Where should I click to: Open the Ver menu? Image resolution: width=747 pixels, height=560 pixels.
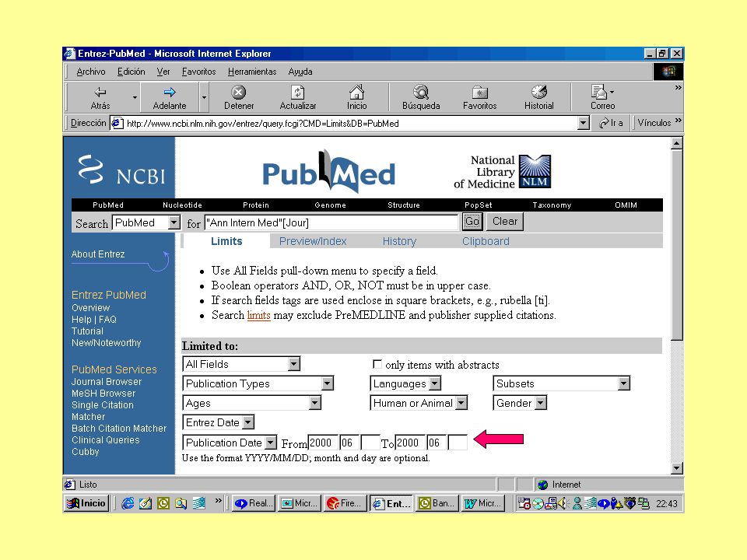163,72
